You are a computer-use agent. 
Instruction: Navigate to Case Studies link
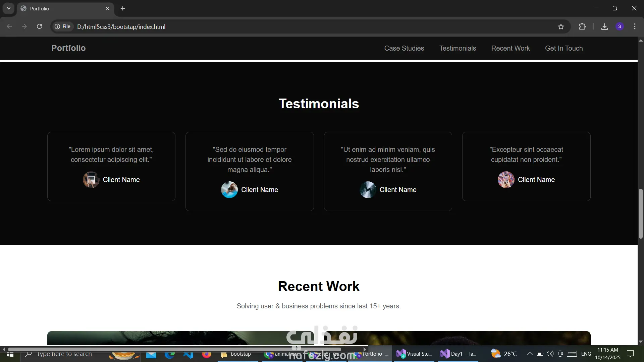(x=404, y=48)
